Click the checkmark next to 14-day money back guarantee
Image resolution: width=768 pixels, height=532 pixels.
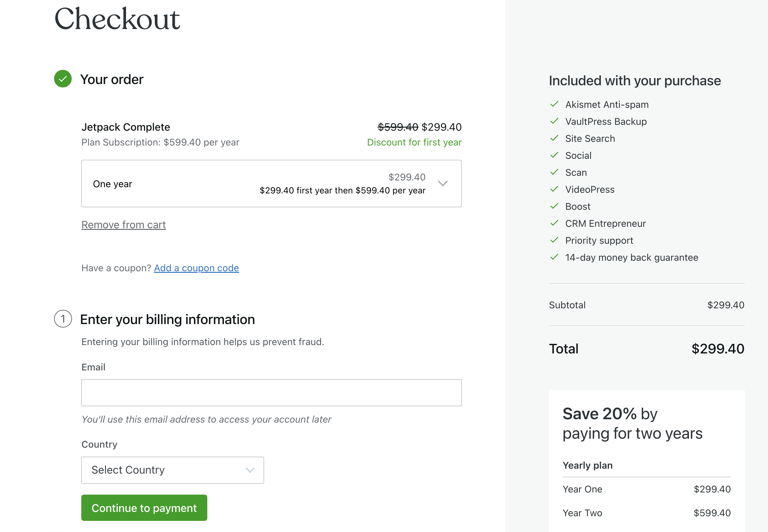pyautogui.click(x=554, y=257)
